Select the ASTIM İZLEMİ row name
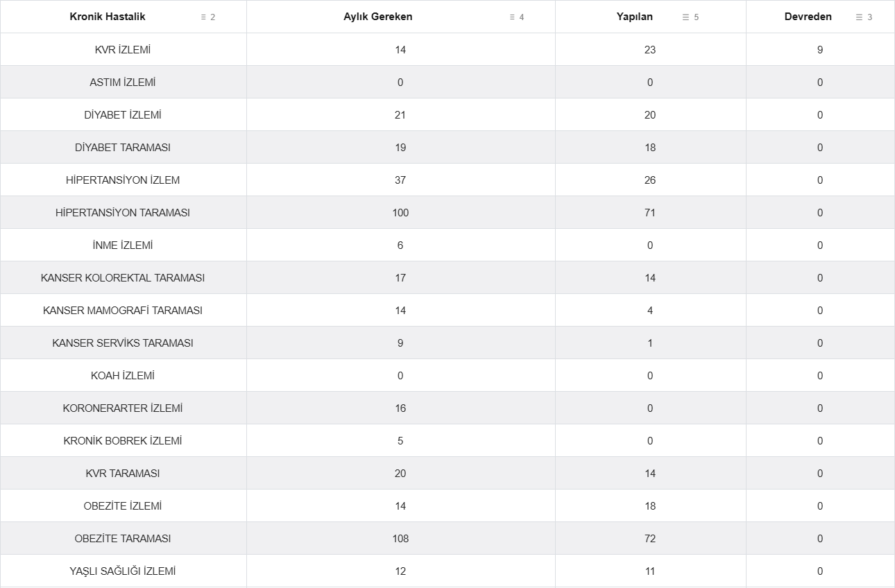This screenshot has width=895, height=588. click(x=123, y=83)
